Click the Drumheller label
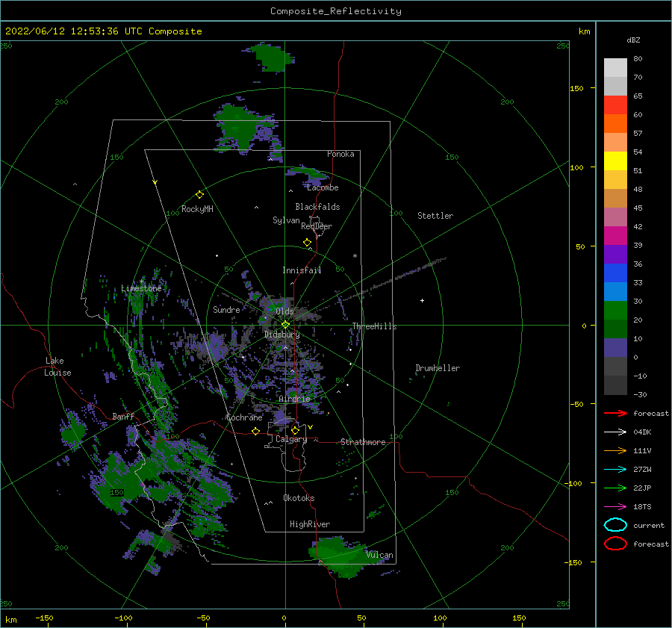Screen dimensions: 672x628 (x=438, y=368)
